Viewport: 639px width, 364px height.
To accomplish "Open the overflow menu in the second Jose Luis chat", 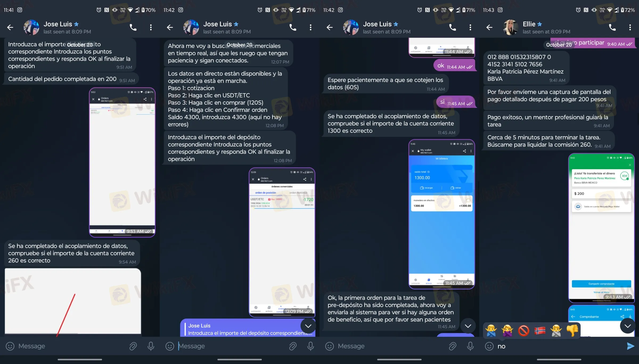I will click(310, 27).
